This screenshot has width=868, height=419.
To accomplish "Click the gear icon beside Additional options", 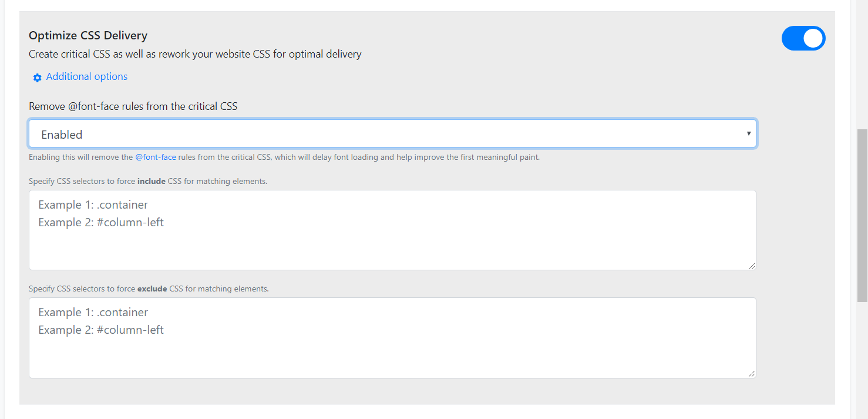I will 38,78.
